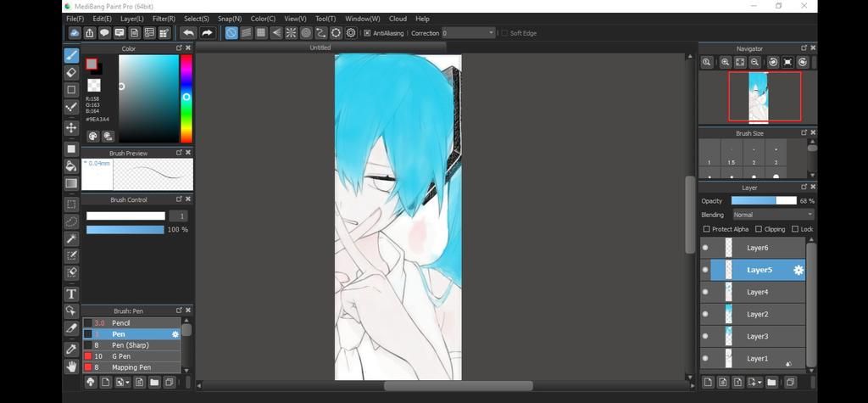This screenshot has height=403, width=868.
Task: Select the Pencil brush
Action: 131,322
